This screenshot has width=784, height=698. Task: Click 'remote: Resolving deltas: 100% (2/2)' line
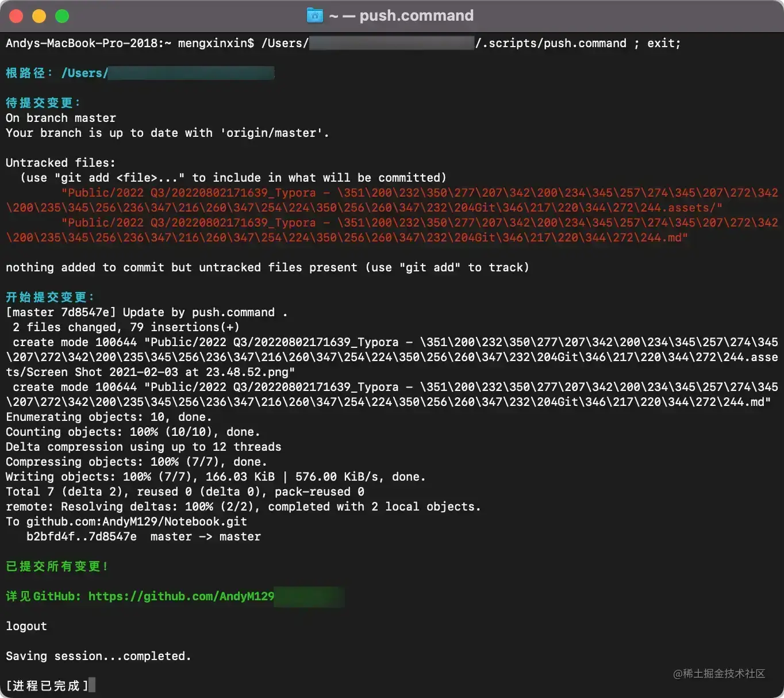(243, 507)
